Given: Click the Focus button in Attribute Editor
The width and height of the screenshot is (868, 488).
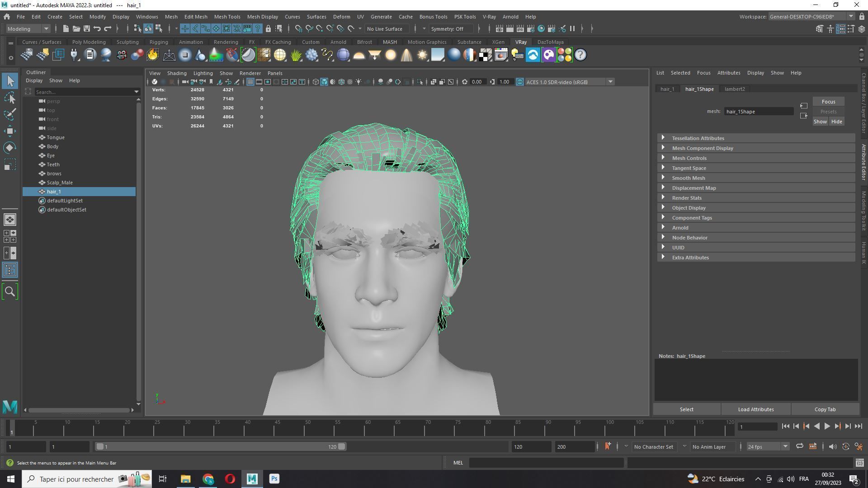Looking at the screenshot, I should click(828, 102).
